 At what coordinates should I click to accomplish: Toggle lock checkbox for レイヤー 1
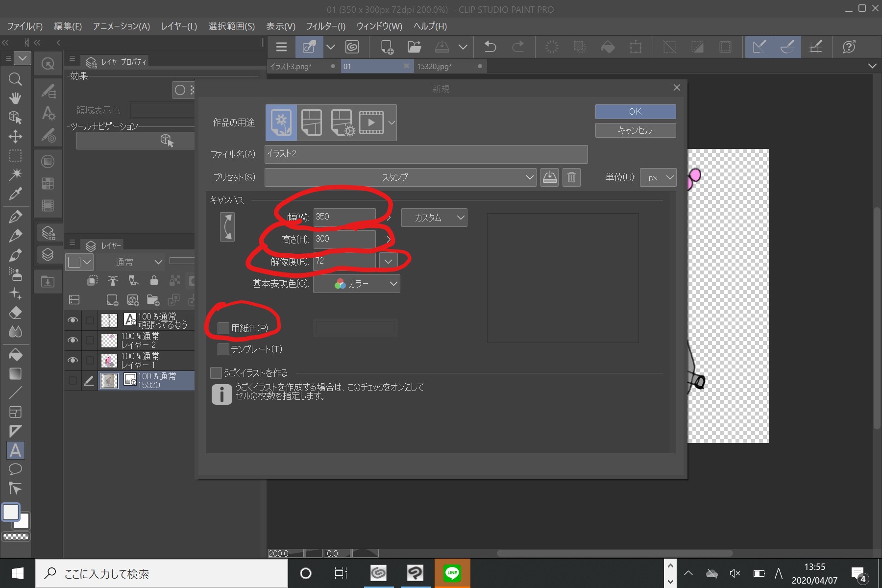pos(90,360)
